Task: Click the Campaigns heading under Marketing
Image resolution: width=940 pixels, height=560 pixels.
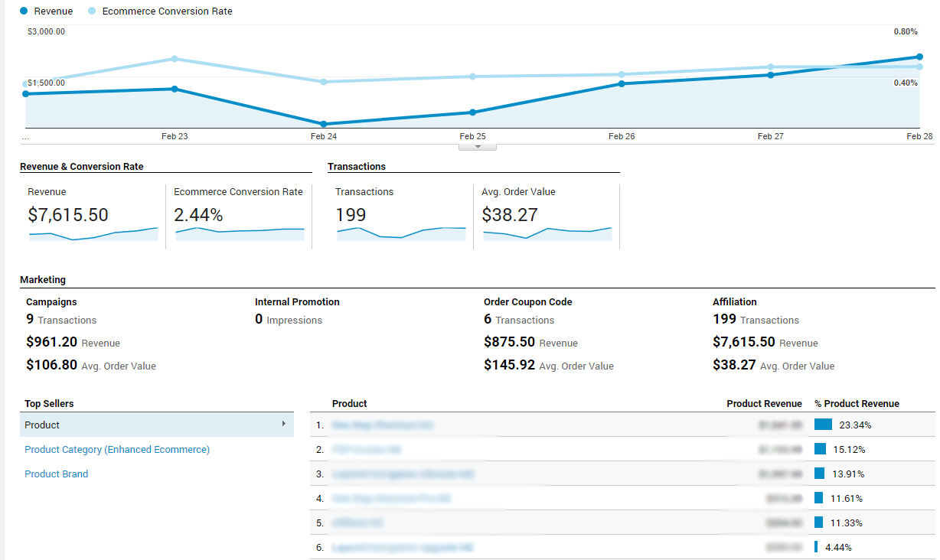Action: point(51,302)
